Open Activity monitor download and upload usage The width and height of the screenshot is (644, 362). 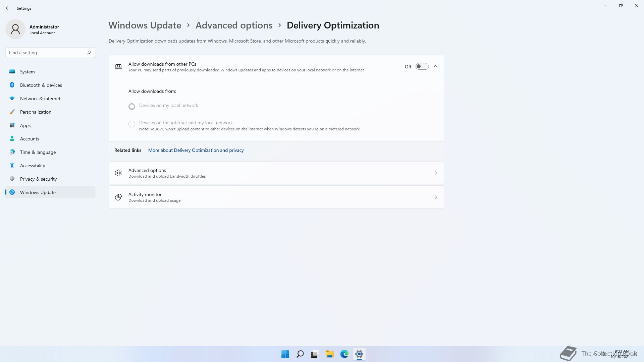point(276,197)
